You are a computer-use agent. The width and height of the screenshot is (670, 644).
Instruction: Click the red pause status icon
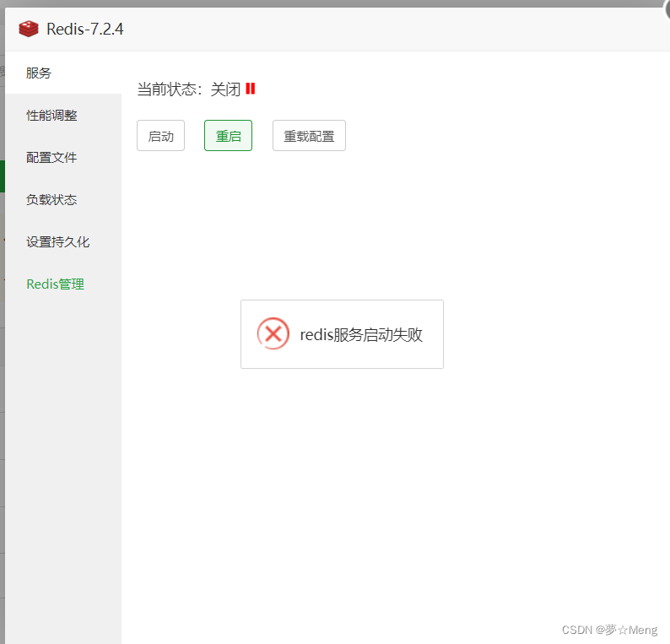click(251, 89)
